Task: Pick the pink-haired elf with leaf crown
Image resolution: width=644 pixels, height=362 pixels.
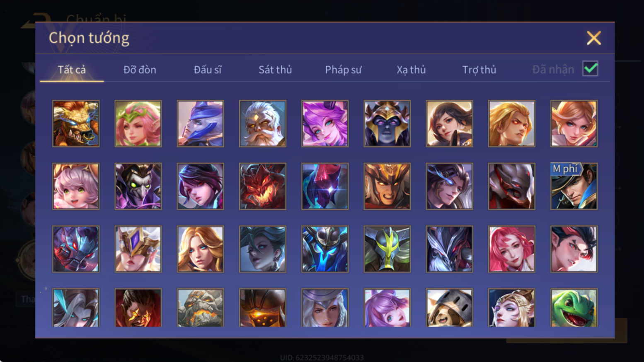Action: click(x=138, y=123)
